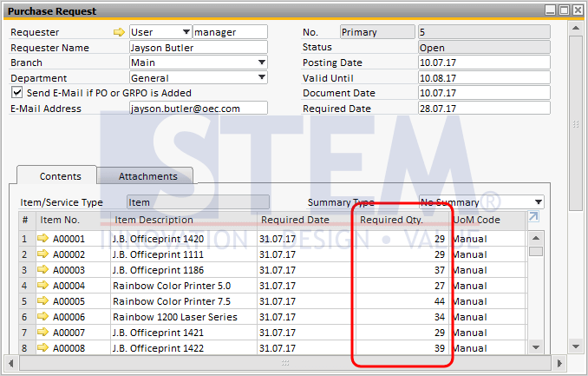Image resolution: width=588 pixels, height=376 pixels.
Task: Click the Primary series field
Action: click(377, 32)
